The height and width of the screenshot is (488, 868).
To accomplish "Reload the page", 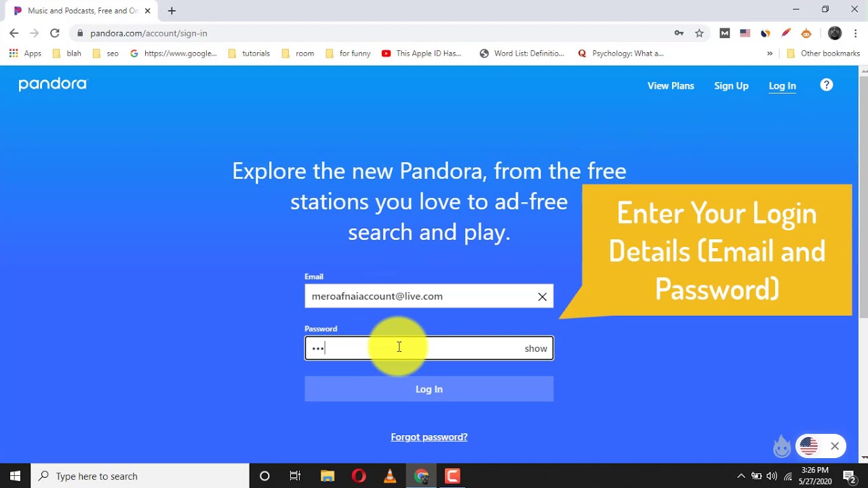I will tap(55, 33).
